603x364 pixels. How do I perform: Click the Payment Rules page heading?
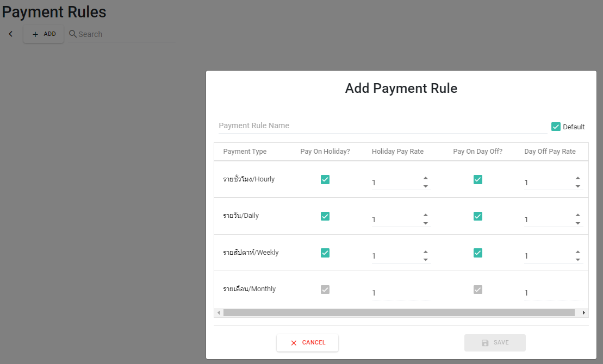54,12
